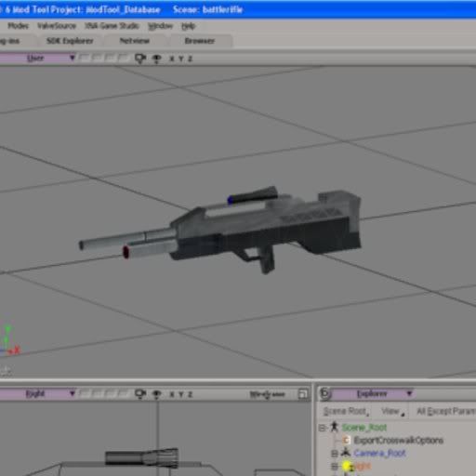Toggle the Y axis button in the Right viewport toolbar
Image resolution: width=476 pixels, height=476 pixels.
[181, 394]
